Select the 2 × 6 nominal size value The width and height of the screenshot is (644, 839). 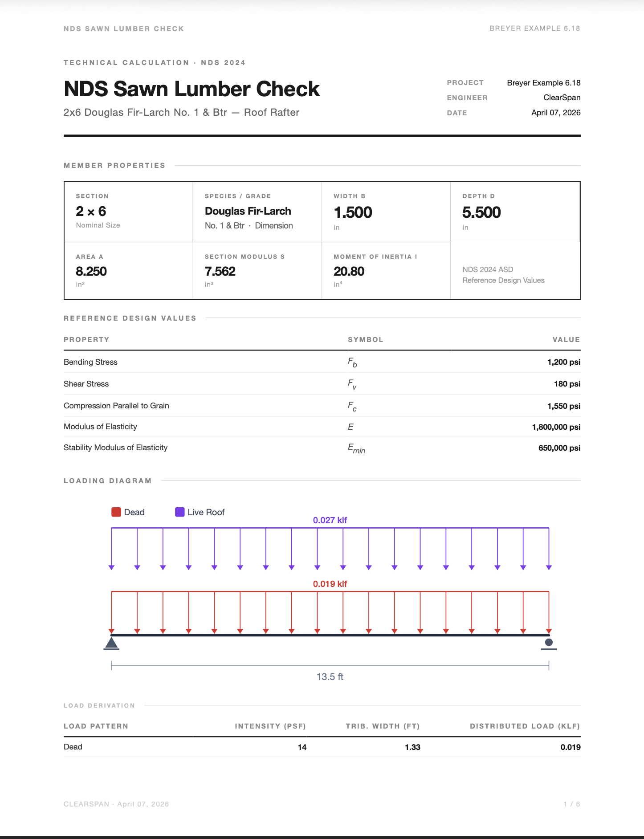[x=91, y=211]
